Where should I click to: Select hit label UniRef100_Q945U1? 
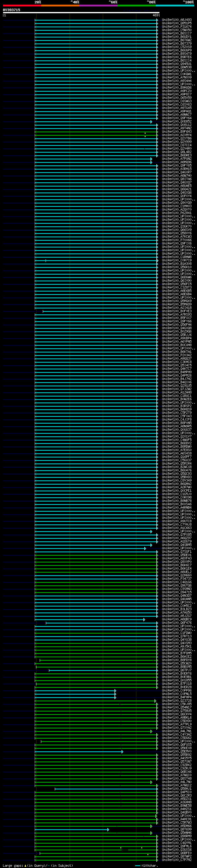177,64
